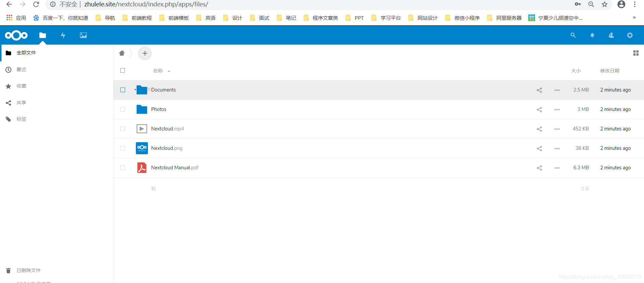Viewport: 644px width, 283px height.
Task: Open the contacts menu icon
Action: [x=611, y=35]
